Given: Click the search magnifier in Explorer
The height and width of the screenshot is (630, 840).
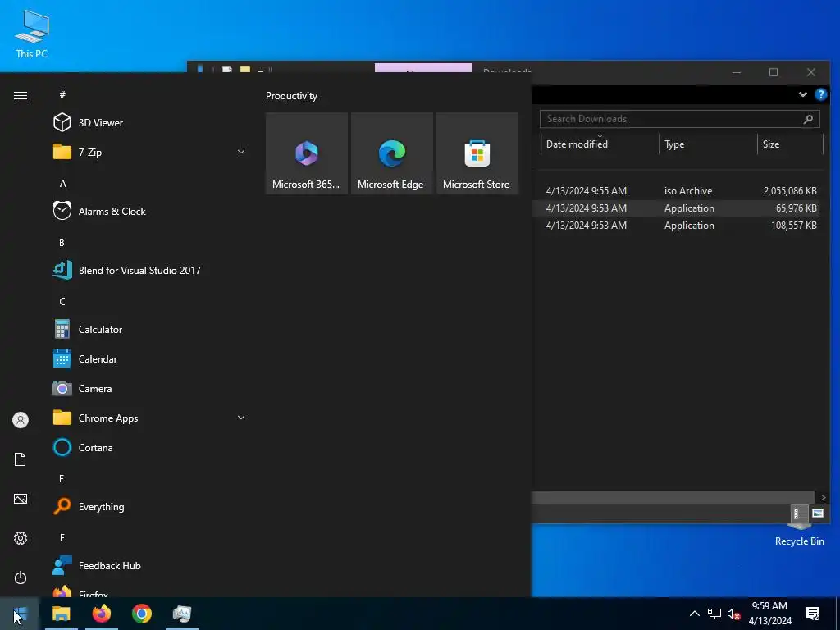Looking at the screenshot, I should [x=808, y=119].
